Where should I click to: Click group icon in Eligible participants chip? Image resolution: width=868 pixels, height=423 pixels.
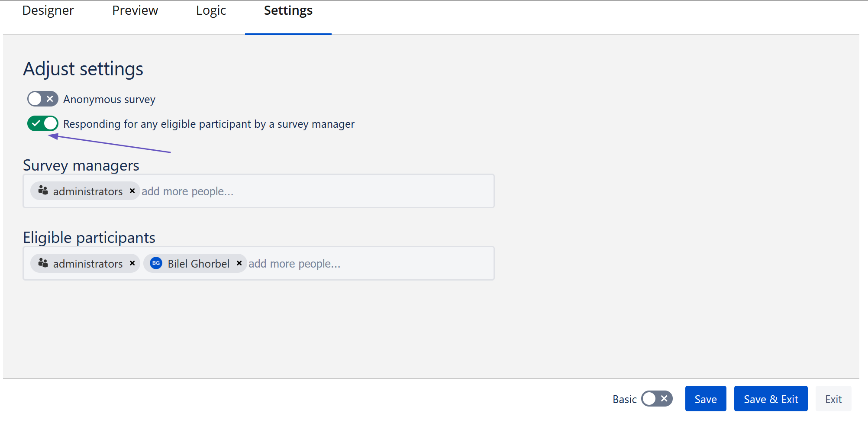[43, 263]
